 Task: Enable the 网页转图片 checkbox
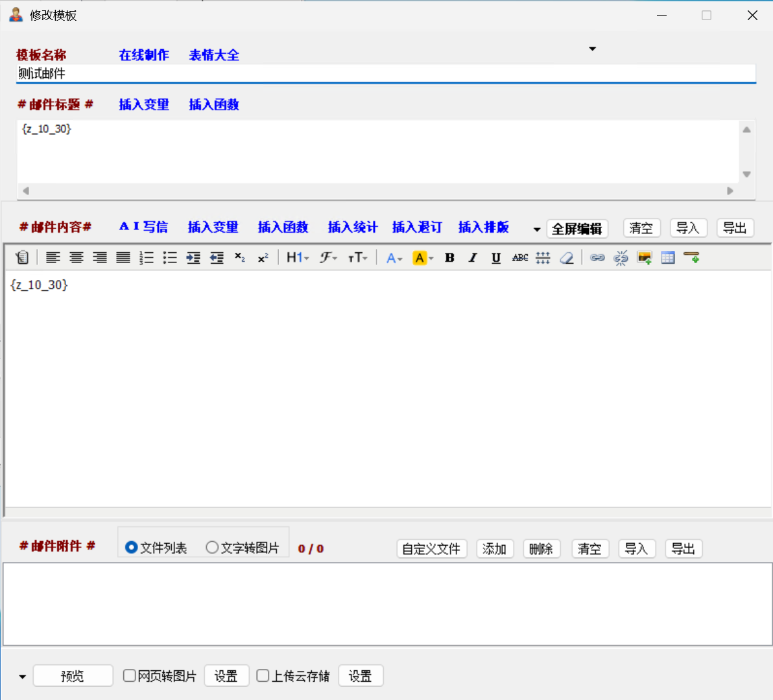pos(130,676)
